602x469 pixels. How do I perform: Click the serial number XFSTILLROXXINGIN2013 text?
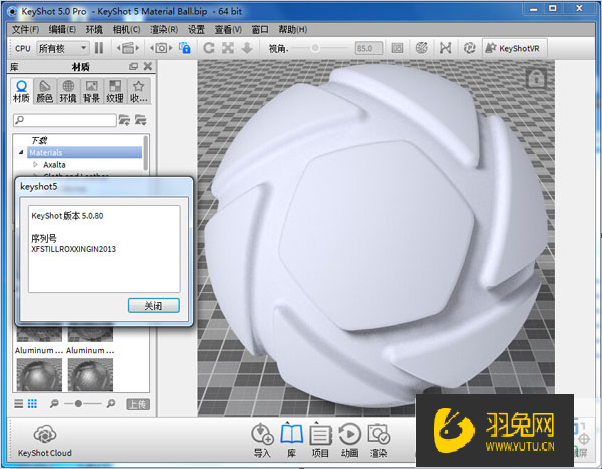(x=73, y=249)
